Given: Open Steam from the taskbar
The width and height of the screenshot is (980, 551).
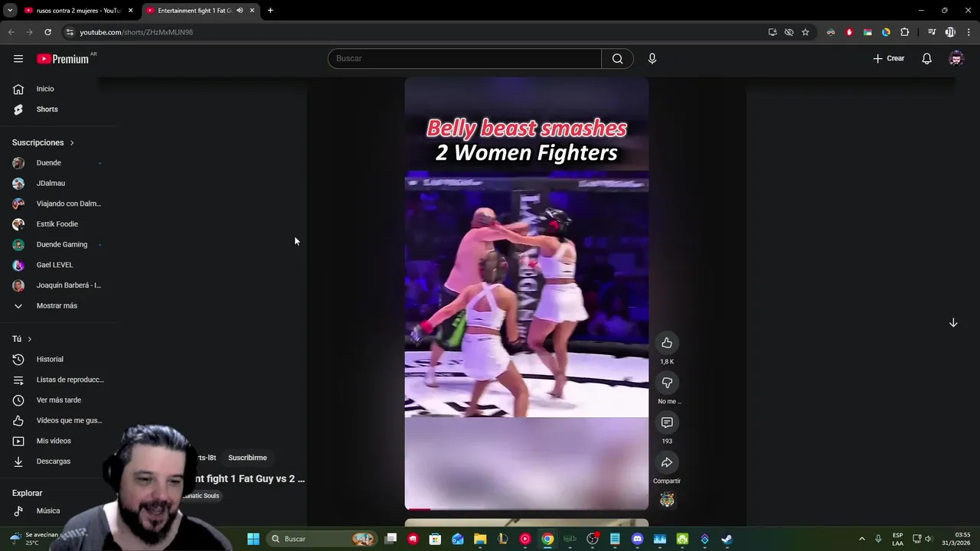Looking at the screenshot, I should click(x=727, y=539).
